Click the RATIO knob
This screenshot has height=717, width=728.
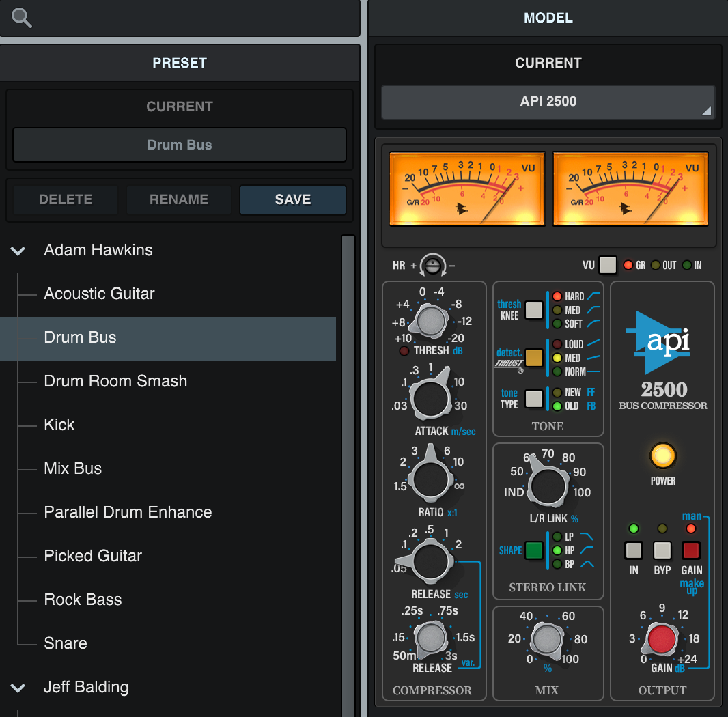coord(430,479)
